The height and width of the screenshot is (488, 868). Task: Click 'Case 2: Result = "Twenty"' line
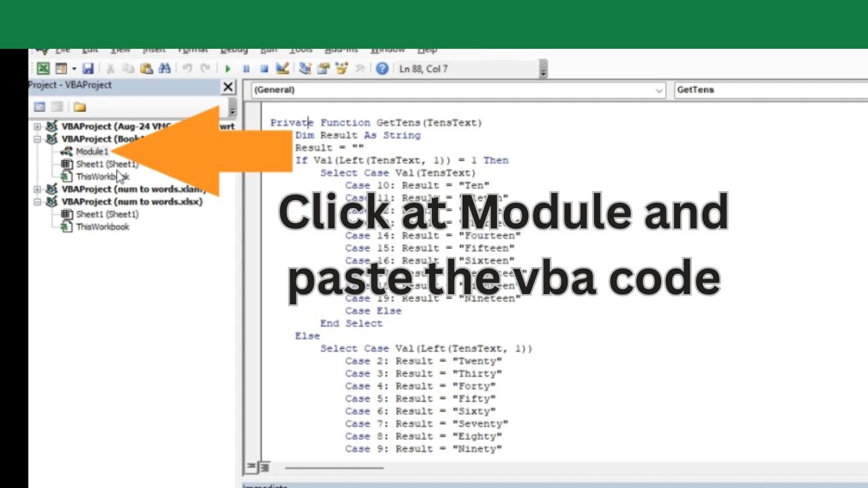tap(423, 361)
